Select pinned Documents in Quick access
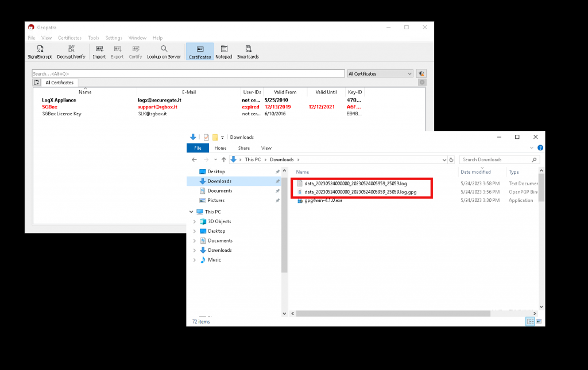588x370 pixels. point(233,191)
